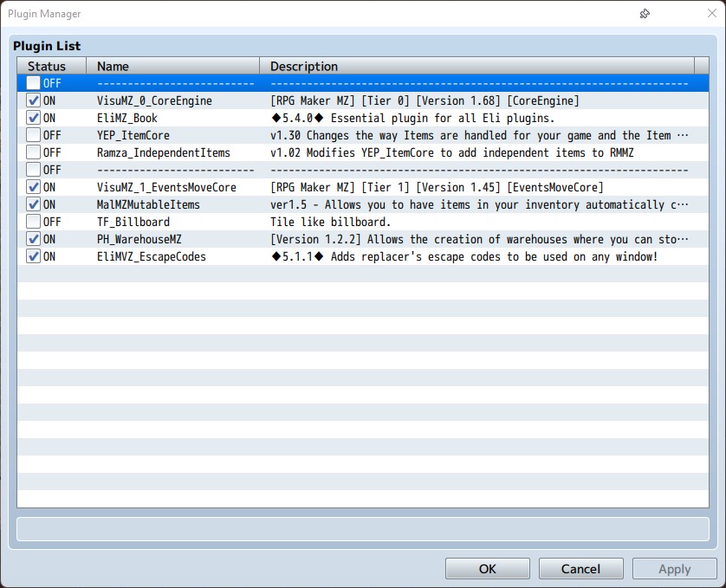Click the plugin help text box below list
The height and width of the screenshot is (588, 726).
(363, 529)
